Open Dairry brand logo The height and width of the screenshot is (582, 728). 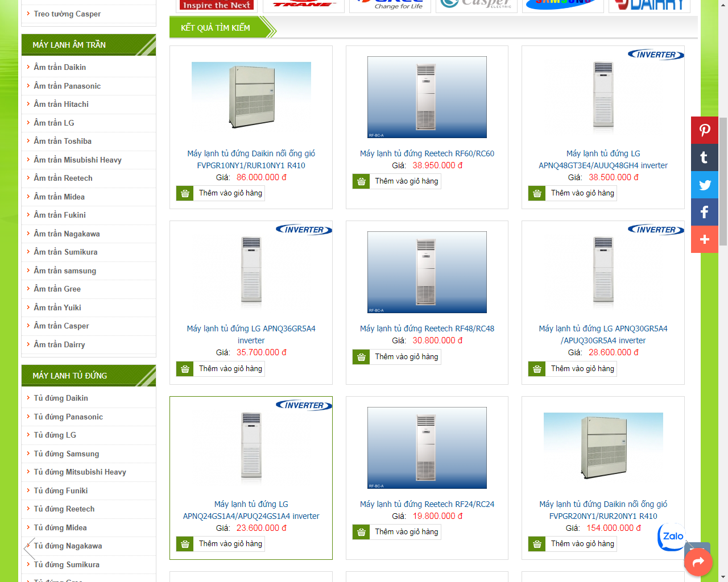(x=649, y=5)
